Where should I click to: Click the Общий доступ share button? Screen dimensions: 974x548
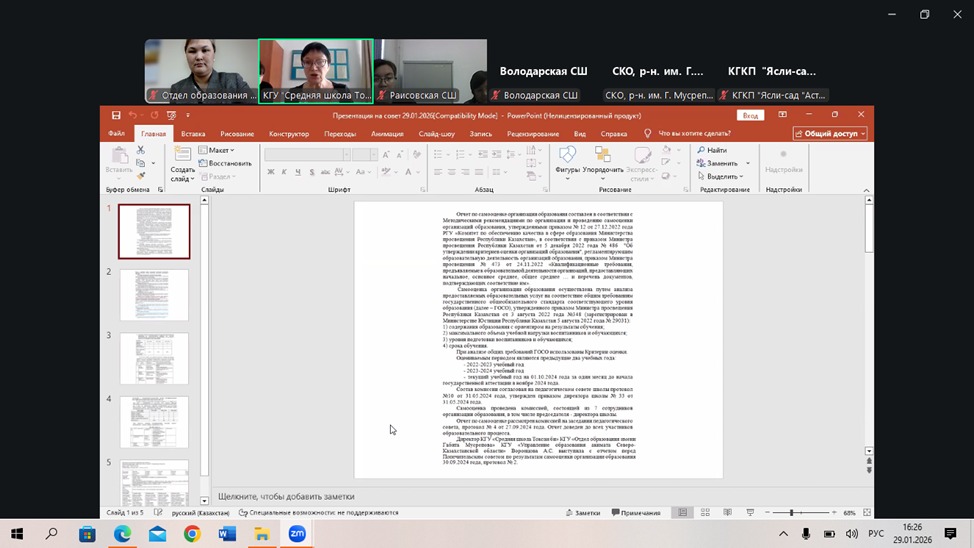point(830,133)
